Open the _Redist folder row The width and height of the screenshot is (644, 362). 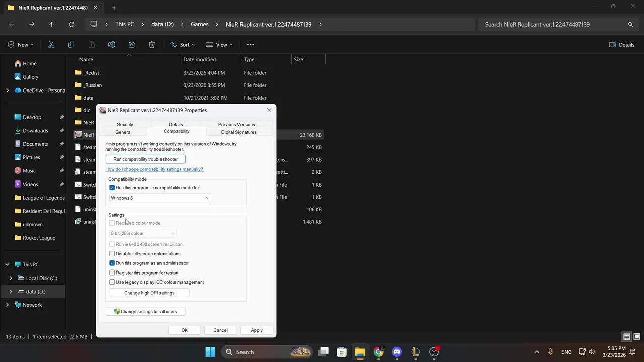click(x=199, y=73)
